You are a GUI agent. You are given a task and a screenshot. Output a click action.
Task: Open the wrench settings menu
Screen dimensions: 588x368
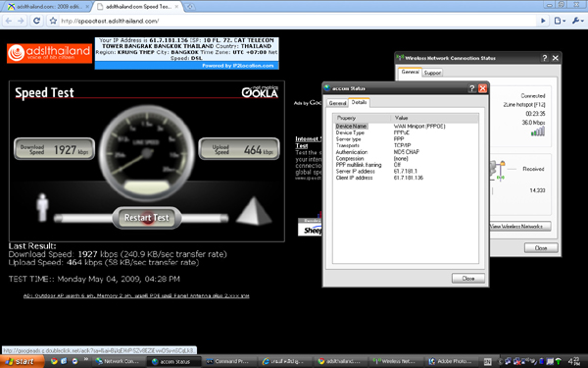pyautogui.click(x=577, y=21)
